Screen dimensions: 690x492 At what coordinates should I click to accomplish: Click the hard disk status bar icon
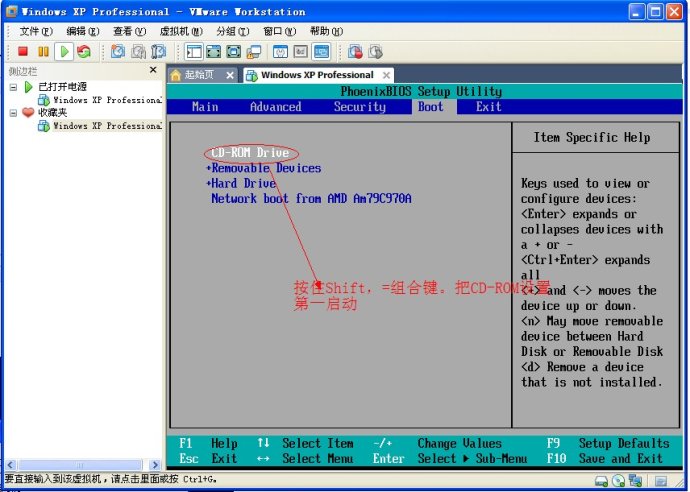[602, 481]
